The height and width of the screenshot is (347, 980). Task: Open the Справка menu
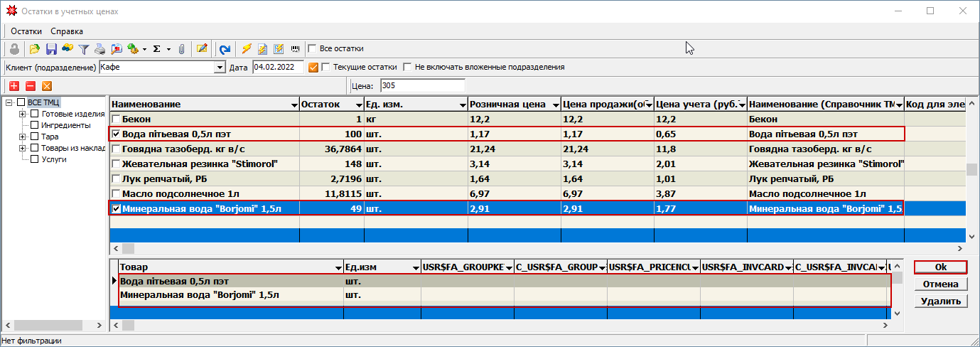tap(67, 31)
